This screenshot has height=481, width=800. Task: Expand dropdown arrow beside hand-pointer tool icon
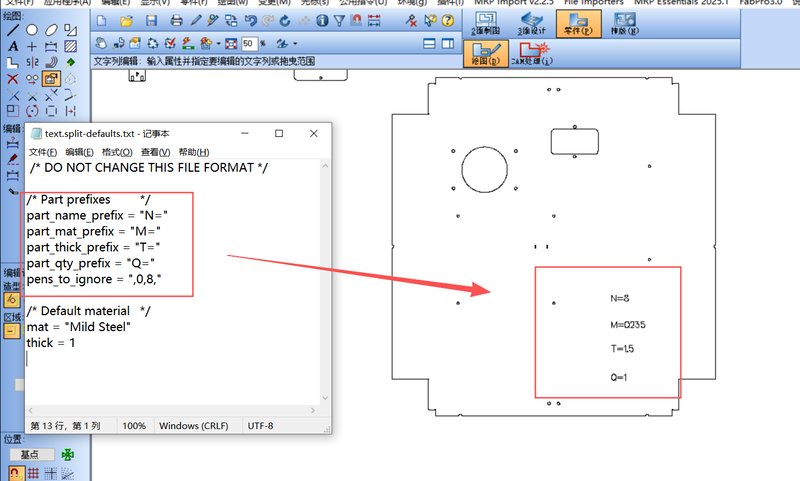click(218, 44)
